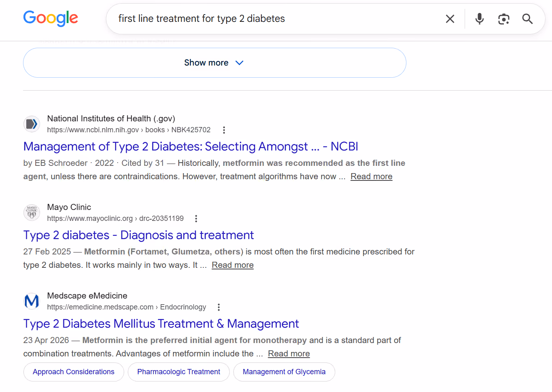
Task: Go to the Google logo homepage
Action: [x=51, y=19]
